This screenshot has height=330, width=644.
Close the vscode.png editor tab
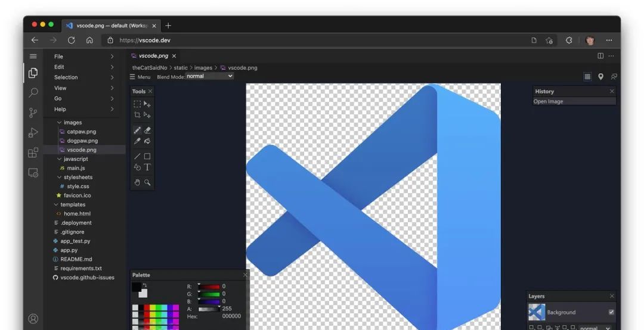pos(174,56)
